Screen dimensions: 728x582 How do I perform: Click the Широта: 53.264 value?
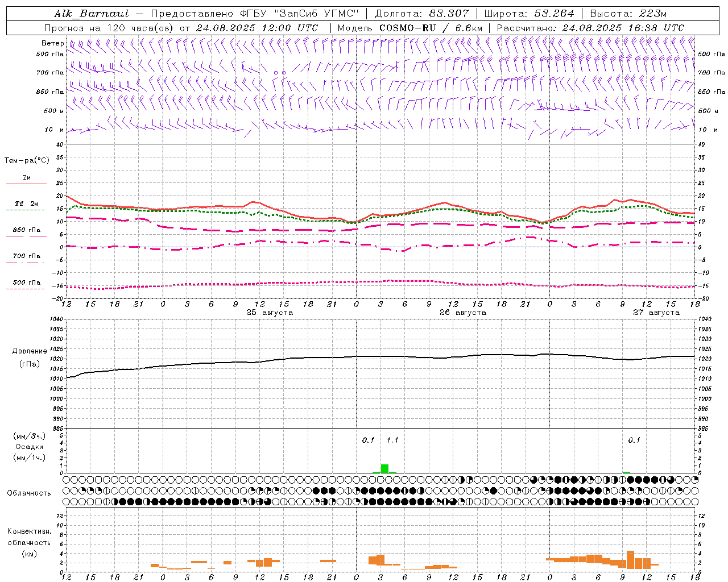[530, 14]
